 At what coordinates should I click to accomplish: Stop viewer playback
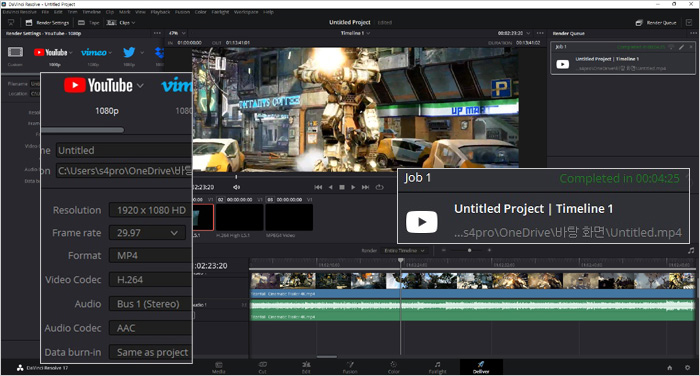tap(342, 187)
